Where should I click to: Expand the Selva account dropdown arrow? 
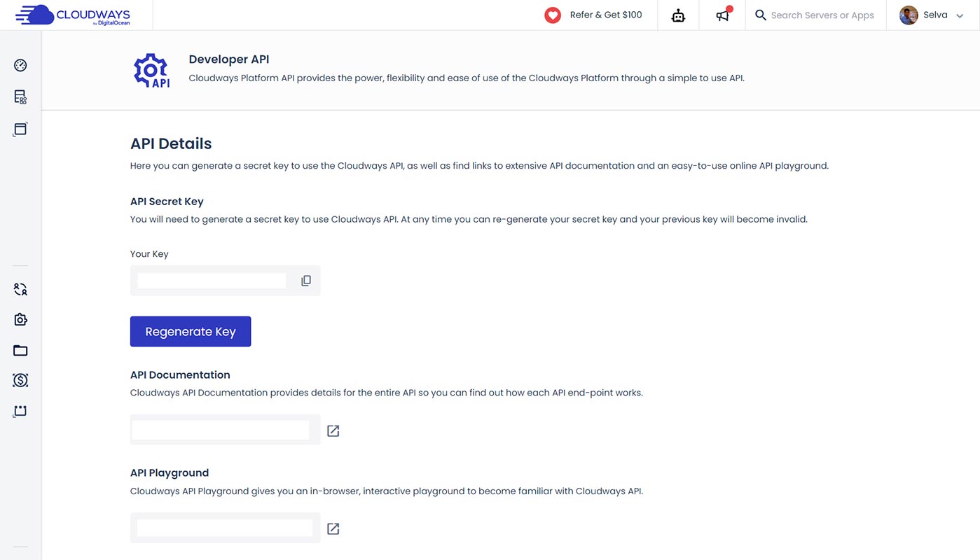click(960, 15)
